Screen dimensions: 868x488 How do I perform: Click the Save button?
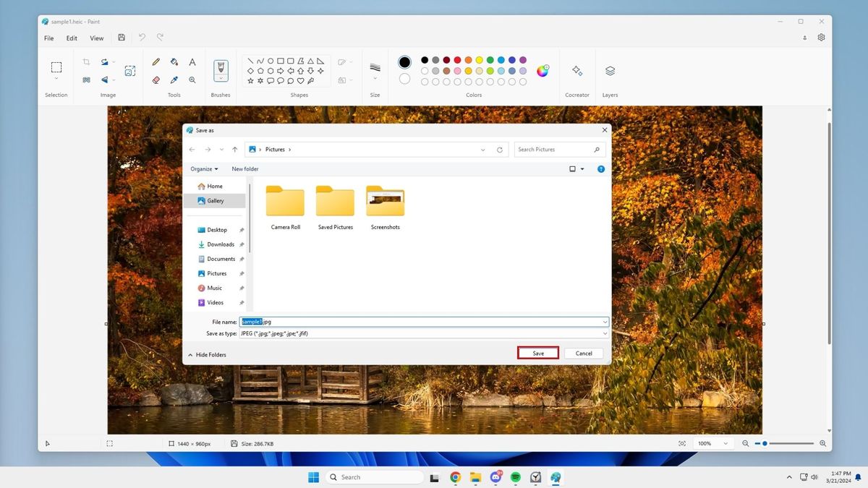tap(537, 353)
